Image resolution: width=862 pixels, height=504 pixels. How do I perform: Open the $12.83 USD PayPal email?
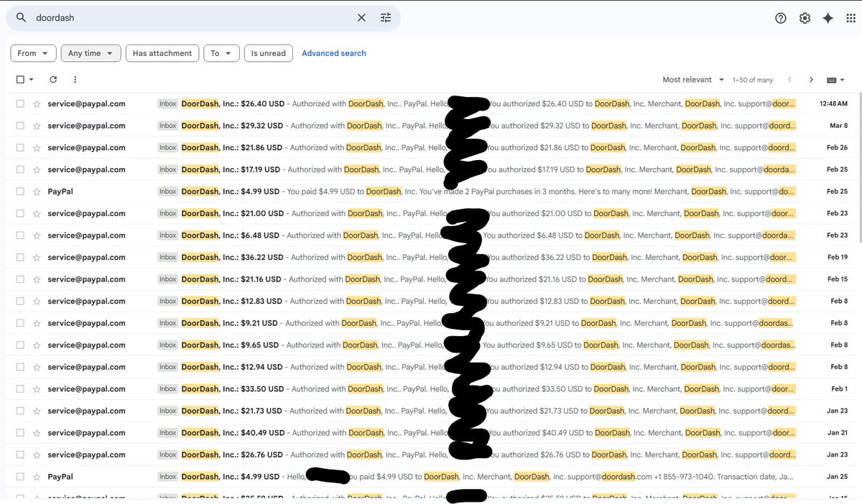(x=431, y=301)
